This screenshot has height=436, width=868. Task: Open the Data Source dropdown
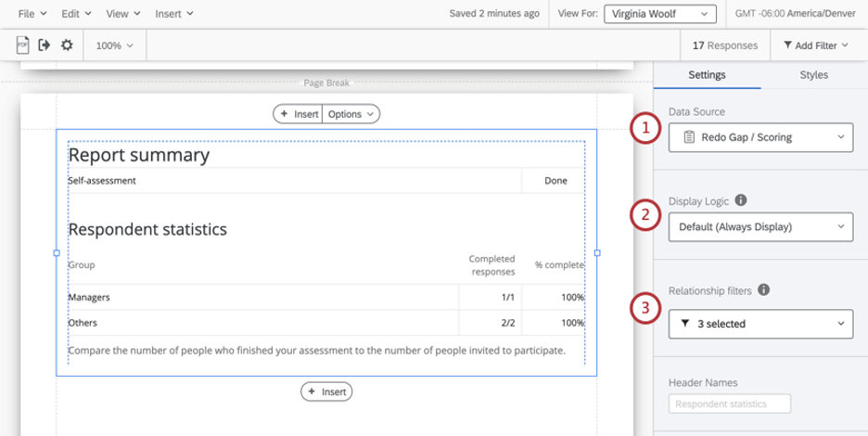tap(760, 137)
